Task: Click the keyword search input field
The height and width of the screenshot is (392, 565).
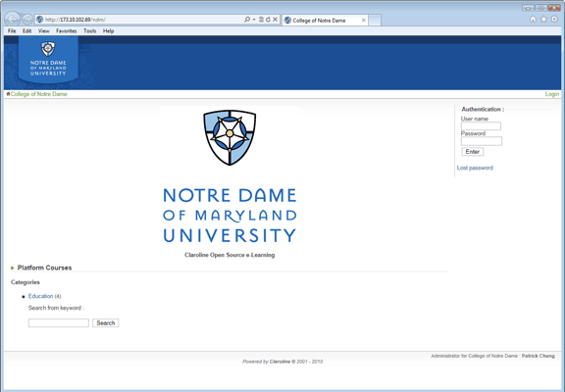Action: tap(59, 322)
